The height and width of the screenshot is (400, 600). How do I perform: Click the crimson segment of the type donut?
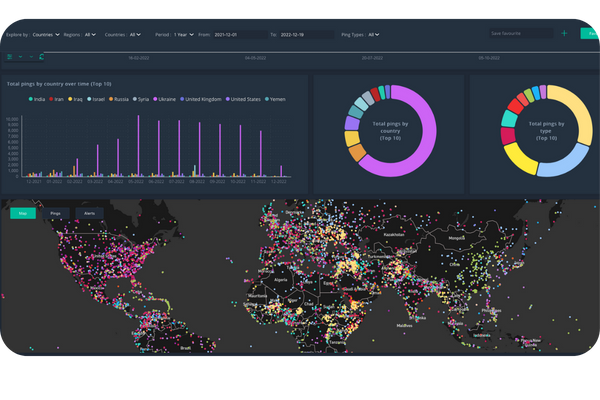coord(508,136)
